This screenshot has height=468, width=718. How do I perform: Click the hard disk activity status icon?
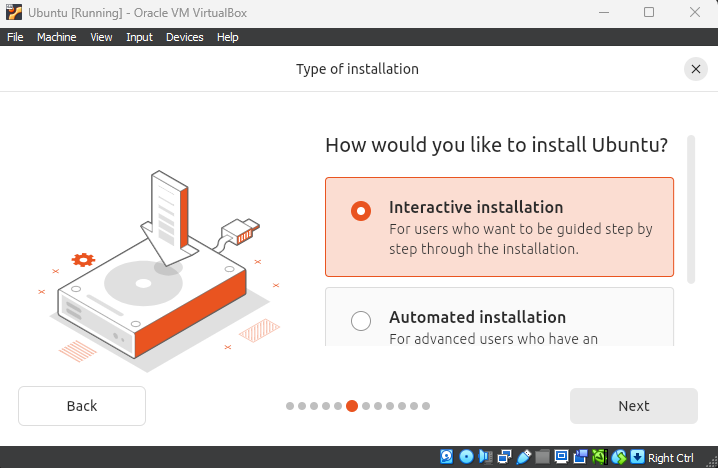[447, 457]
